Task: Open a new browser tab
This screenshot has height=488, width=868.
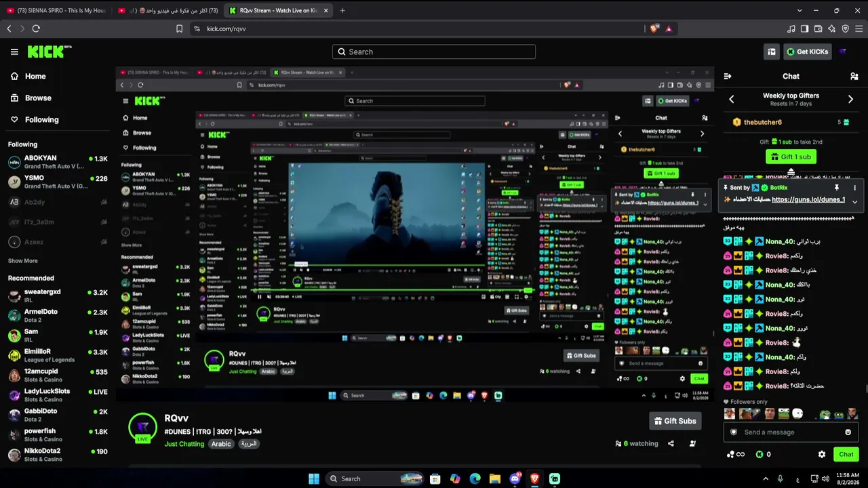Action: (x=342, y=10)
